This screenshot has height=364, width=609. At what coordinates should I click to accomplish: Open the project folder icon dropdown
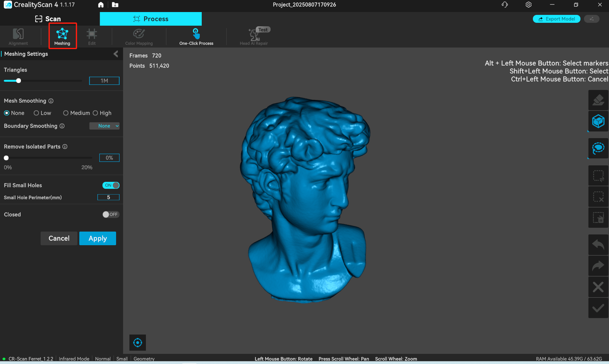tap(115, 5)
